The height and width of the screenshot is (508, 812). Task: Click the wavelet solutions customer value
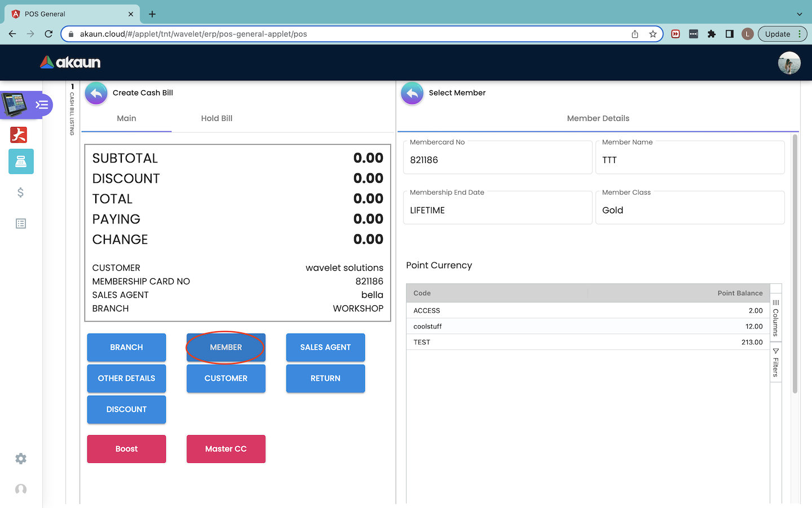pyautogui.click(x=345, y=268)
